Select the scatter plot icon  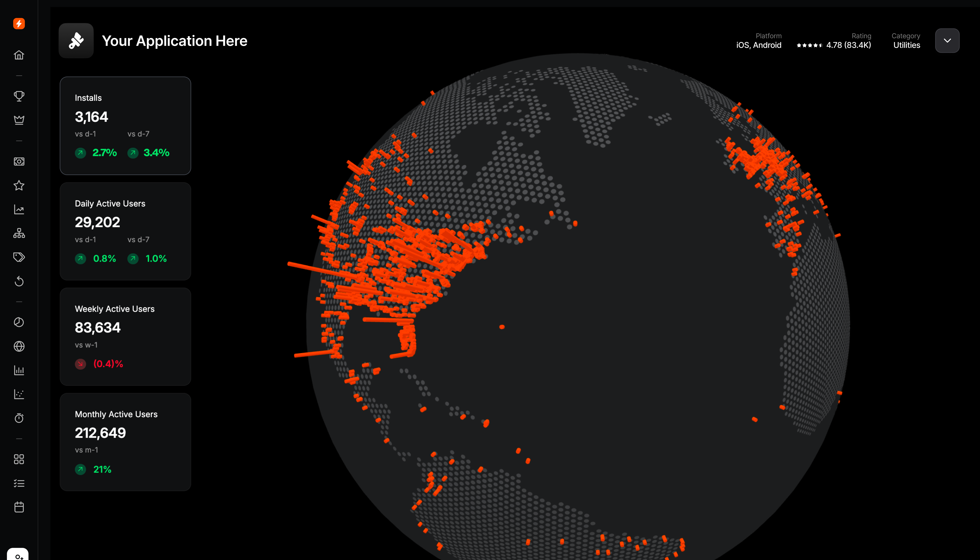pos(19,394)
